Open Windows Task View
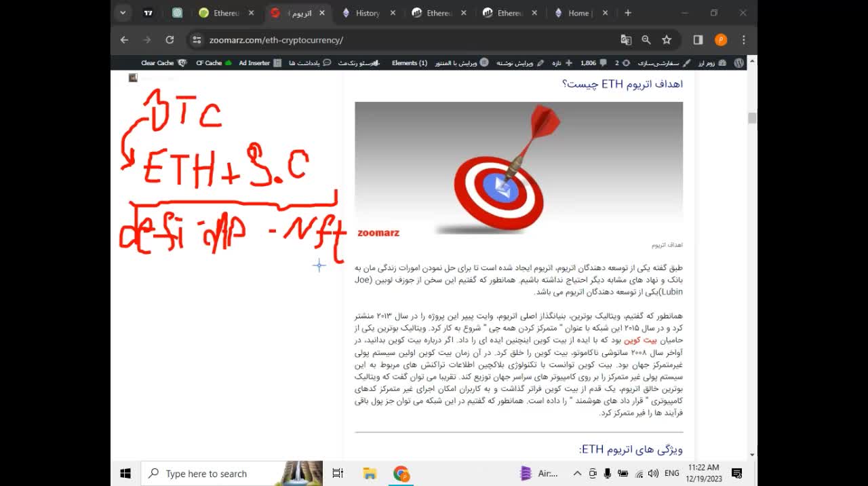The width and height of the screenshot is (868, 486). [338, 474]
